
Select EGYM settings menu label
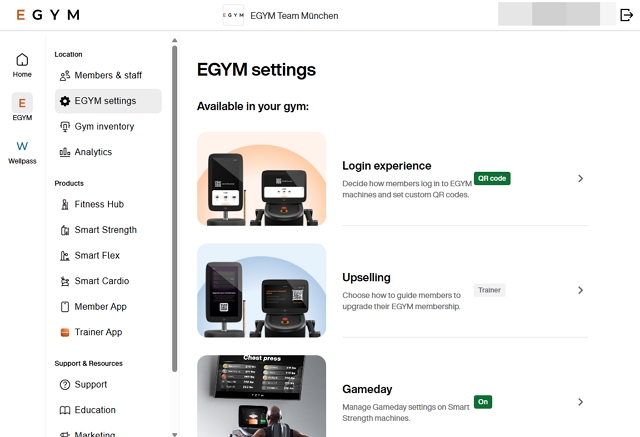point(105,101)
